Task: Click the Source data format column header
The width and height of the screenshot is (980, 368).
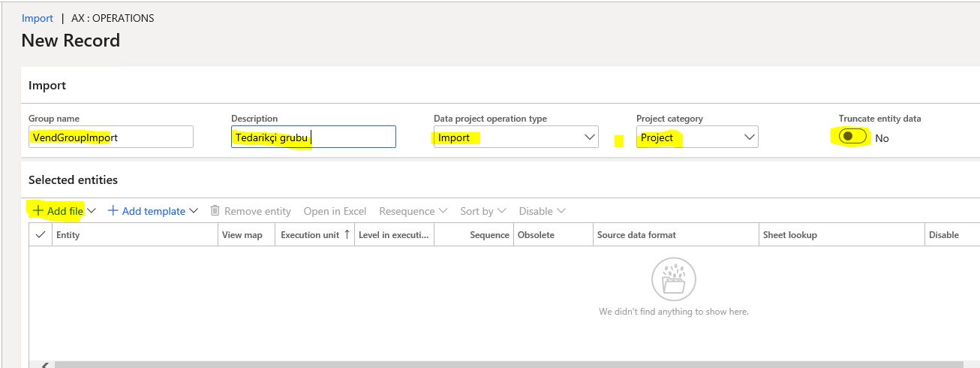Action: [x=636, y=235]
